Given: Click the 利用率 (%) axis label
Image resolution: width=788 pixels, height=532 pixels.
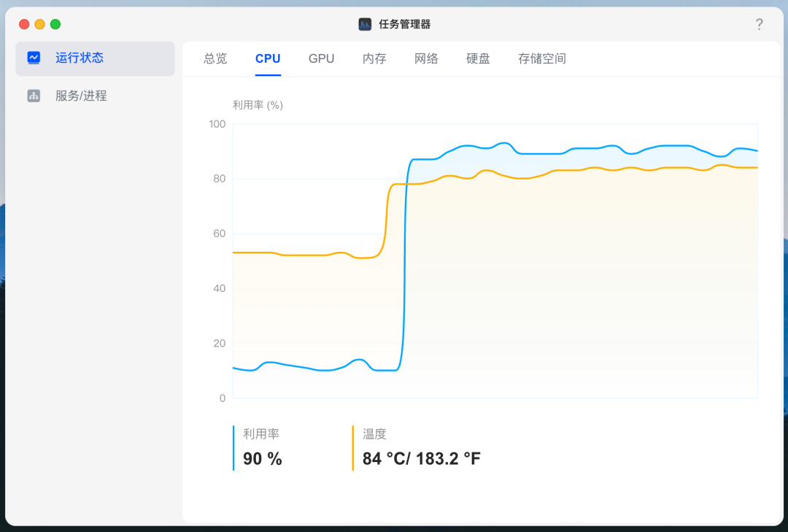Looking at the screenshot, I should (258, 105).
